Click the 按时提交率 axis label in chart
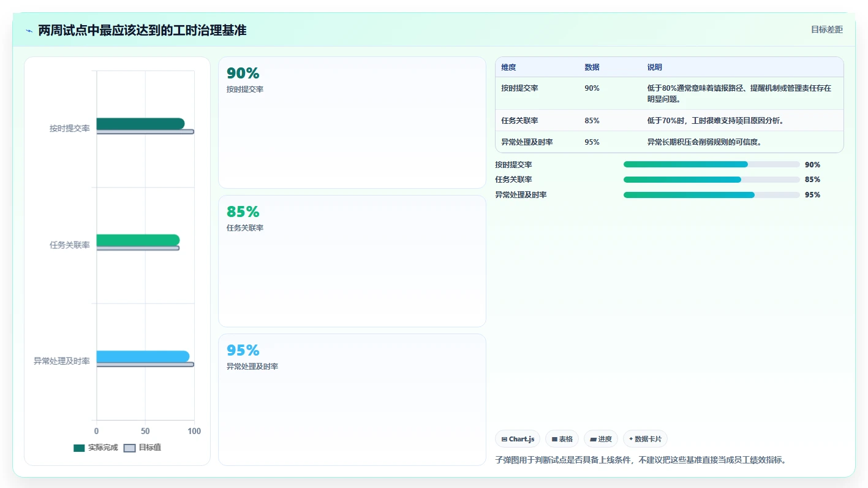868x488 pixels. click(70, 129)
